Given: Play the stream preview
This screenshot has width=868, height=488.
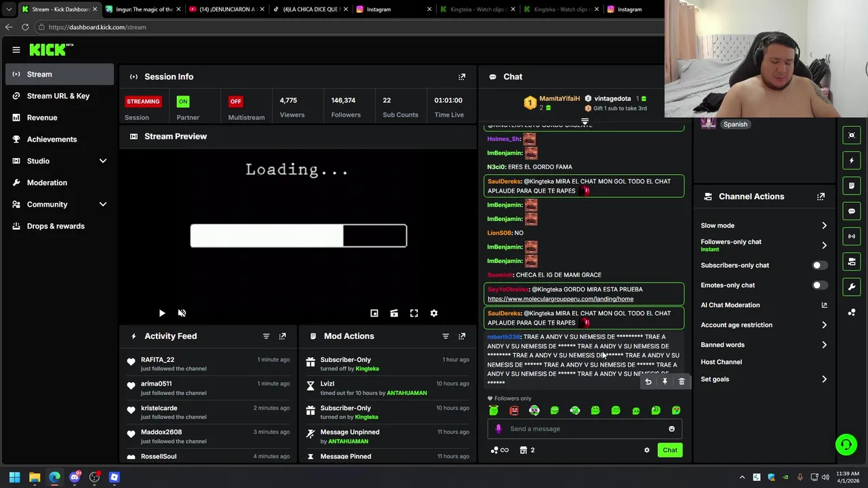Looking at the screenshot, I should (x=161, y=313).
